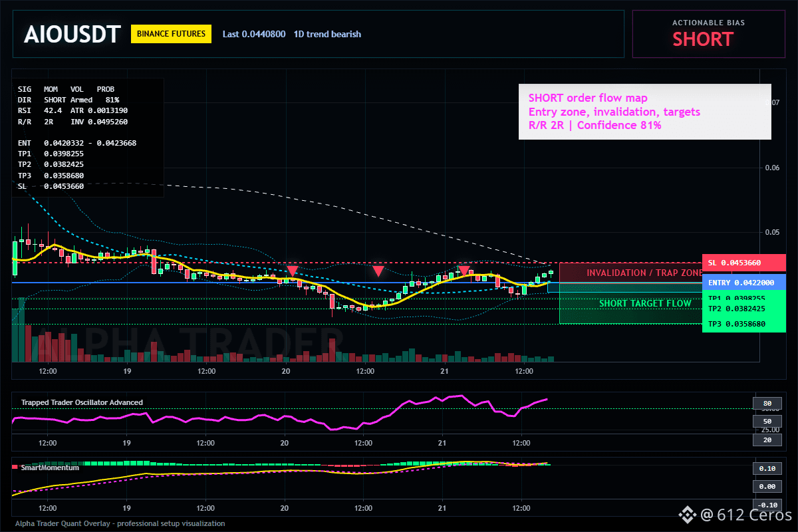The height and width of the screenshot is (532, 798).
Task: Select the Last 0.0440800 price text
Action: pyautogui.click(x=254, y=34)
